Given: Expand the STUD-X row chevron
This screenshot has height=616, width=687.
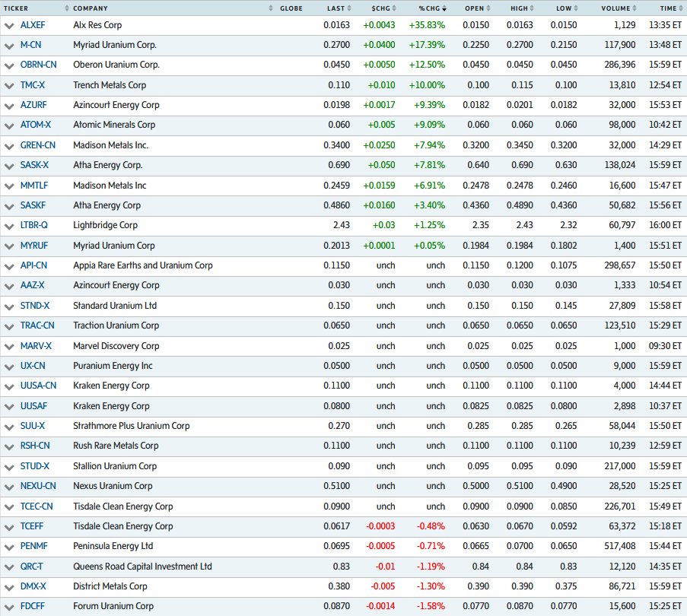Looking at the screenshot, I should [9, 467].
